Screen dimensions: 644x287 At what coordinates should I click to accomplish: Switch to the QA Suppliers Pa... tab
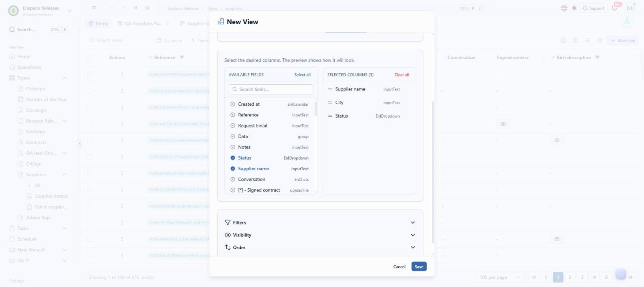(144, 23)
